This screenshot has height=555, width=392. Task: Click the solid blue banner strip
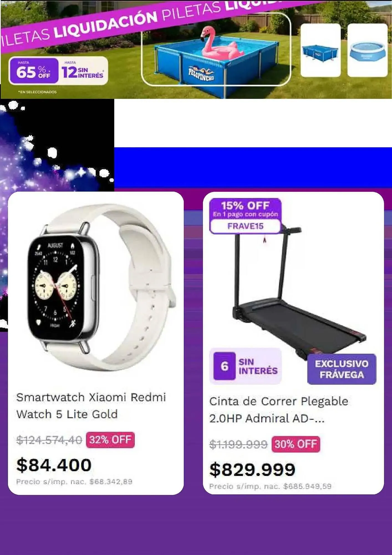[253, 167]
